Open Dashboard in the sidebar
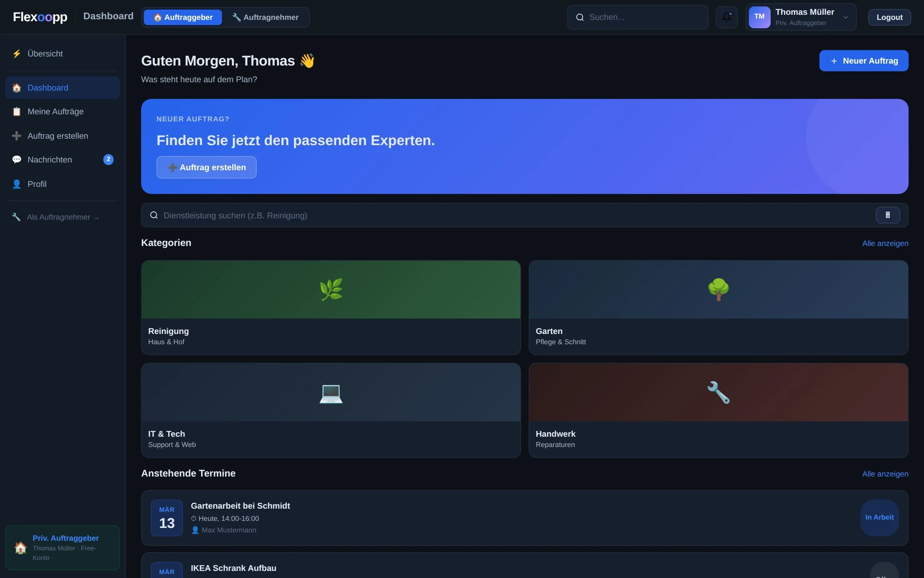The image size is (924, 578). pos(62,87)
